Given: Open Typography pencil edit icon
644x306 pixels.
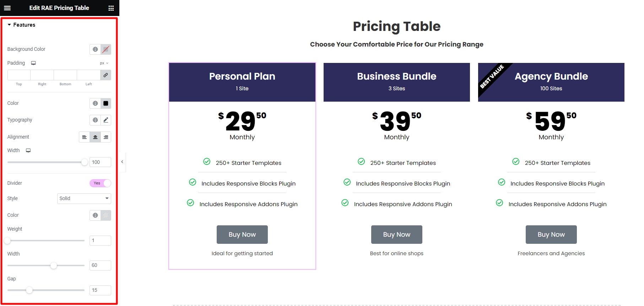Looking at the screenshot, I should point(106,120).
